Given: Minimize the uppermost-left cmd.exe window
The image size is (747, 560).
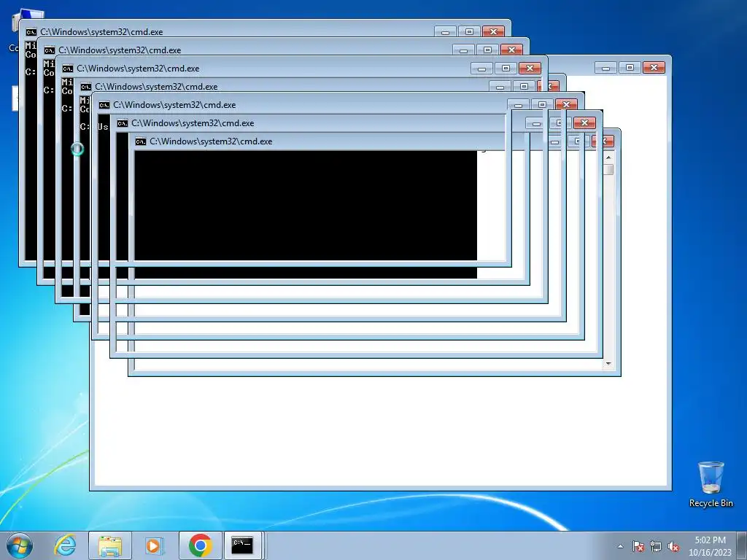Looking at the screenshot, I should point(445,31).
